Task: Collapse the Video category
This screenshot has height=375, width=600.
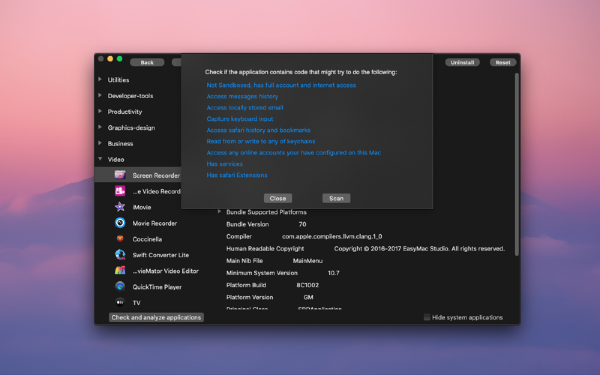Action: (x=100, y=159)
